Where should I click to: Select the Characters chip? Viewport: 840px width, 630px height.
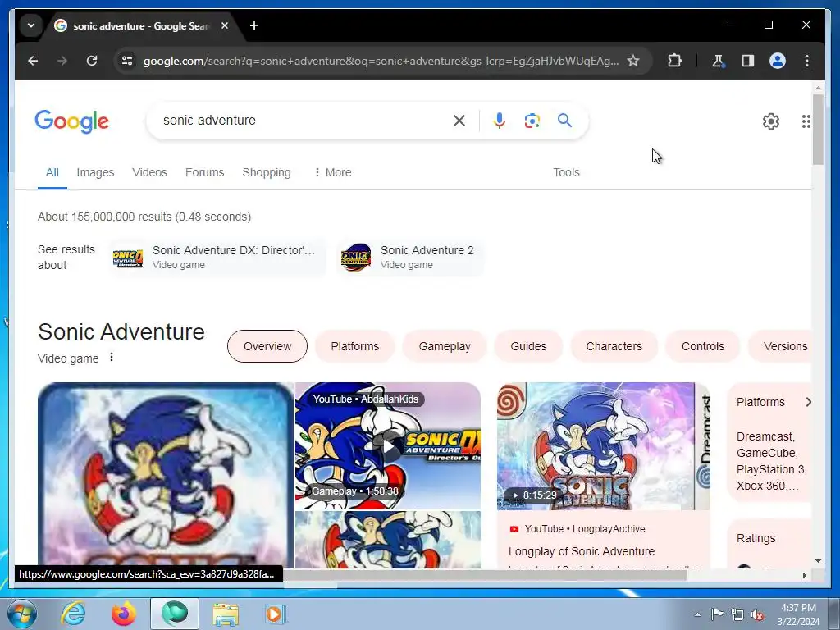(x=614, y=346)
